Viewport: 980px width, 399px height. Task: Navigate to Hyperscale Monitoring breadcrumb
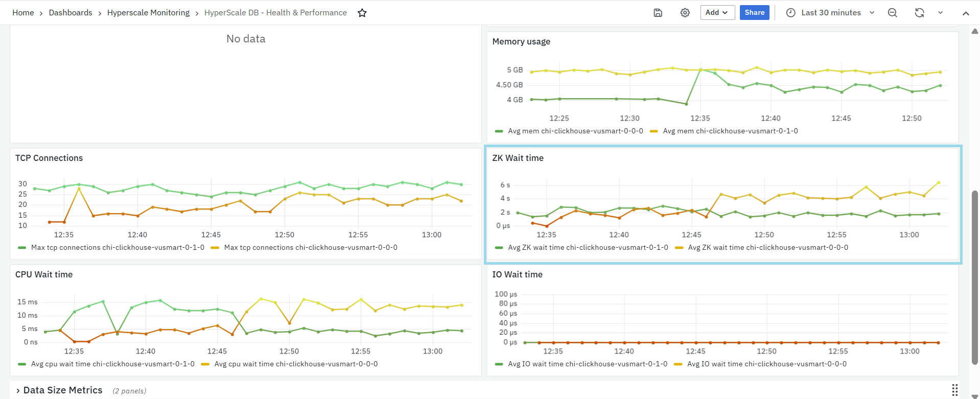click(148, 13)
